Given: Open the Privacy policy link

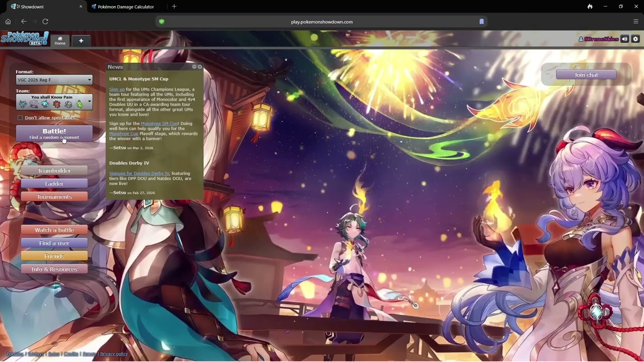Looking at the screenshot, I should [x=114, y=354].
